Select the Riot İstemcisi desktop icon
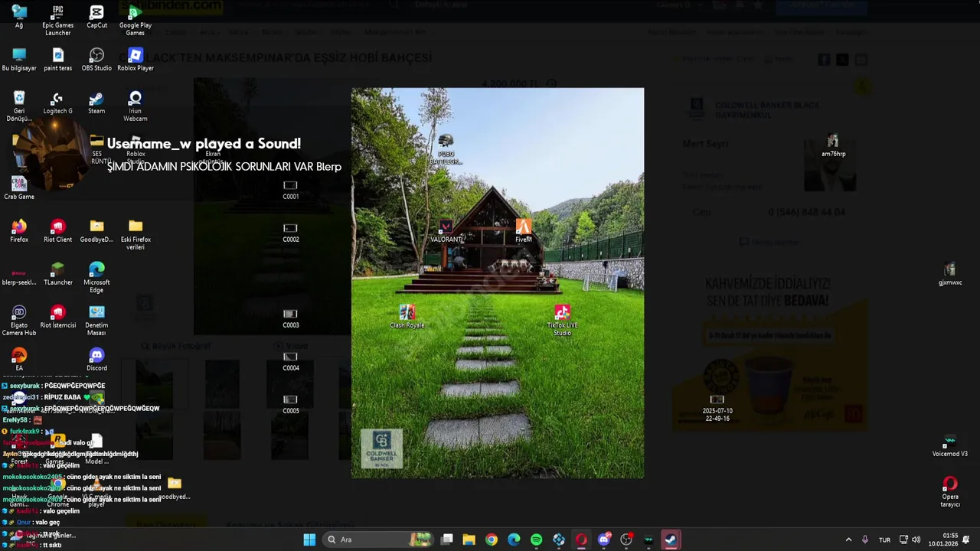The image size is (980, 551). coord(57,317)
